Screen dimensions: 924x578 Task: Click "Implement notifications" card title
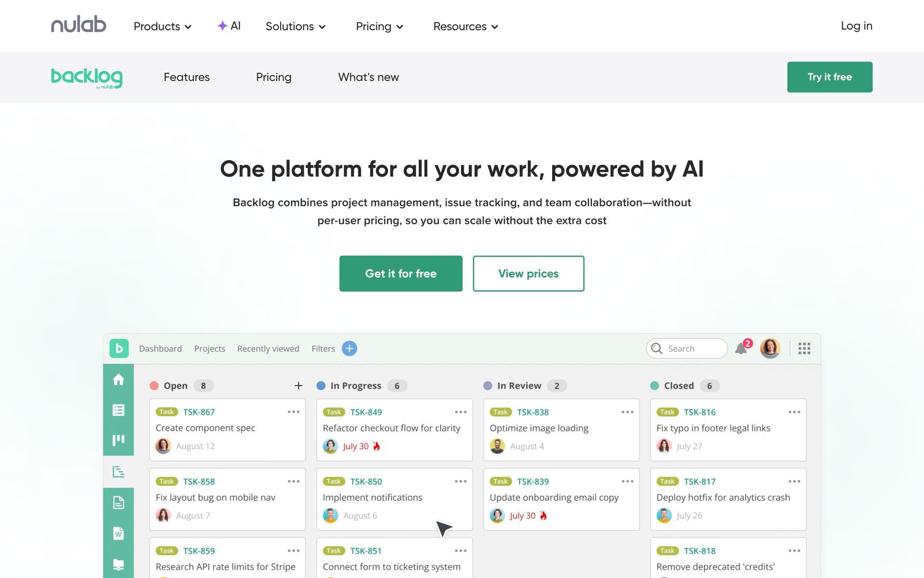[x=372, y=498]
